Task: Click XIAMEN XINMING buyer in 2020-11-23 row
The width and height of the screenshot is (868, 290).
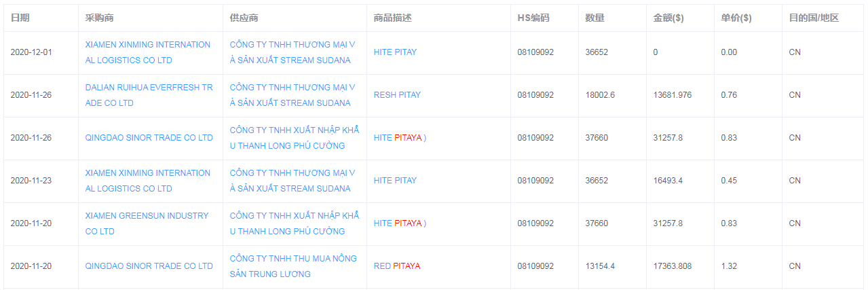Action: [x=148, y=181]
